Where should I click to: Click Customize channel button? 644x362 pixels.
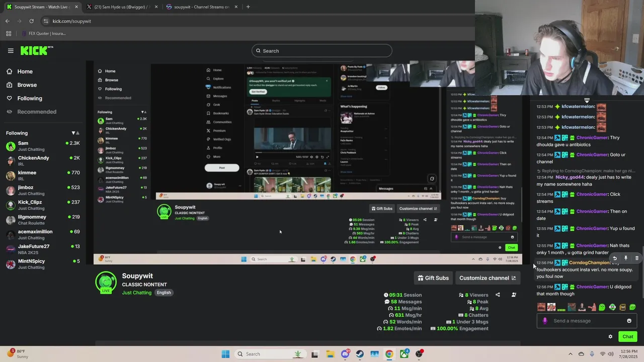487,278
